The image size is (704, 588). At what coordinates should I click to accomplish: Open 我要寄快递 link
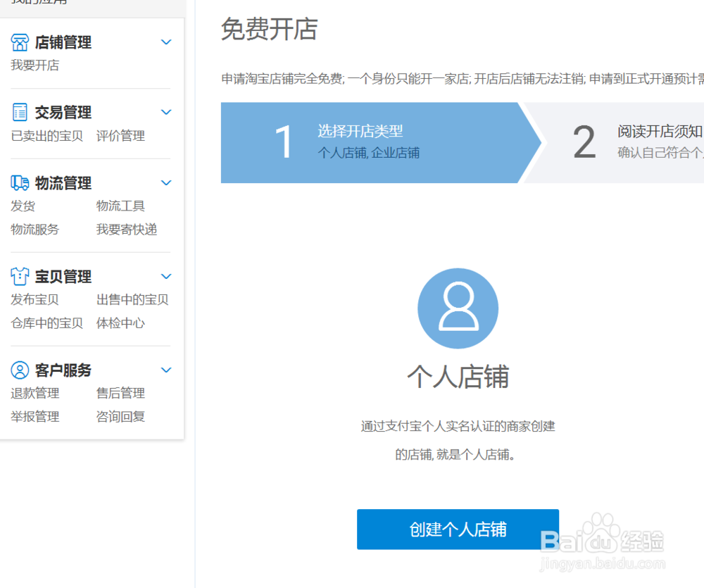pos(127,229)
